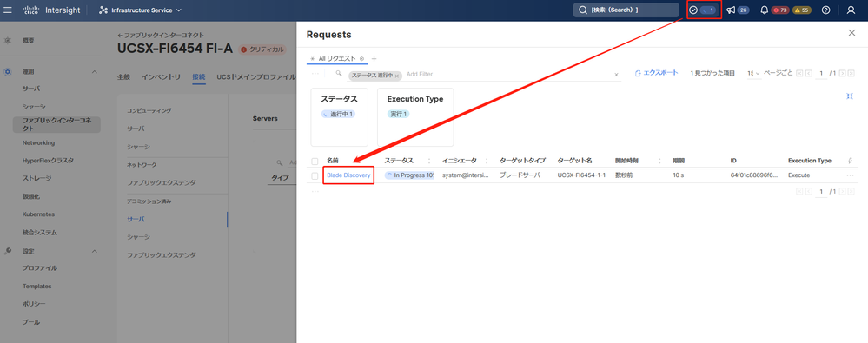Select ファブリックエクステンダ under ネットワーク
Screen dimensions: 868x343
(161, 182)
